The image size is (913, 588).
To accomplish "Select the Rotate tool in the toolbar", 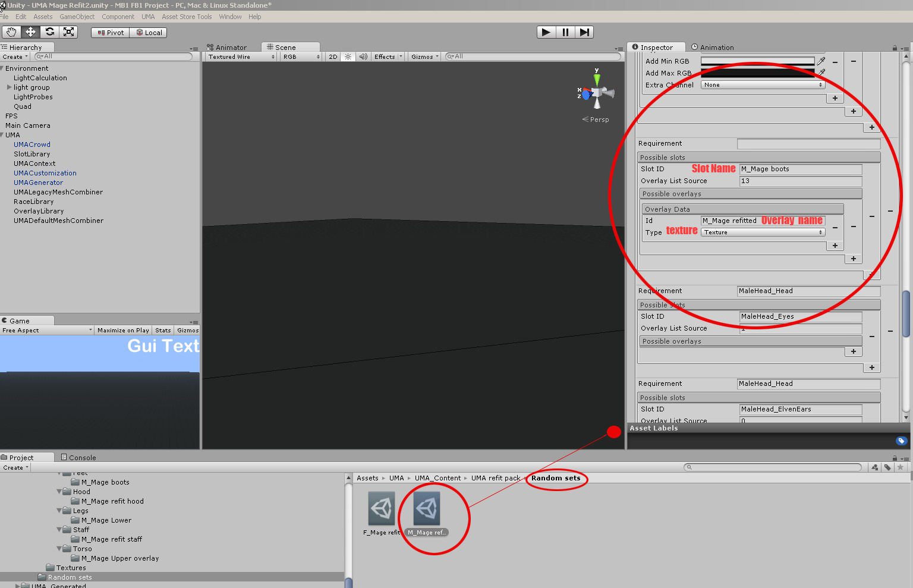I will (x=50, y=32).
